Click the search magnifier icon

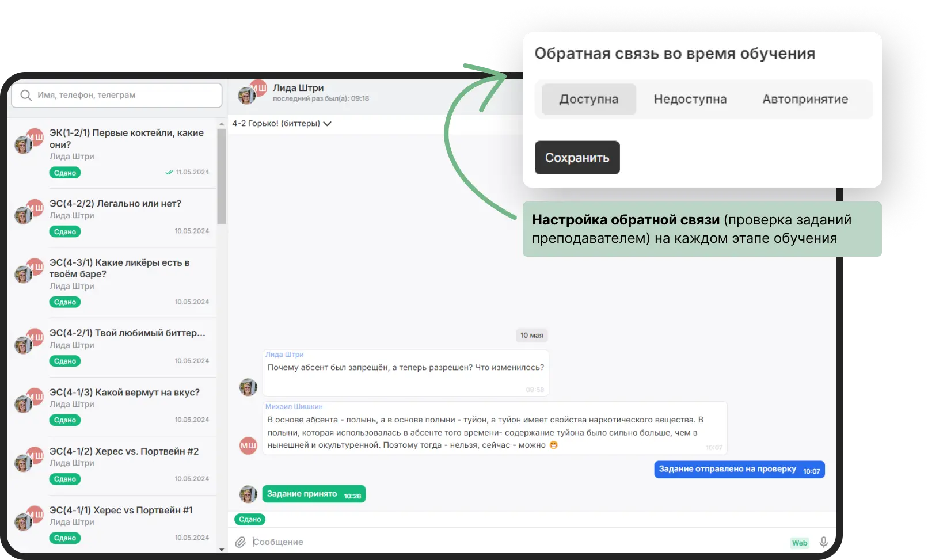(x=26, y=96)
